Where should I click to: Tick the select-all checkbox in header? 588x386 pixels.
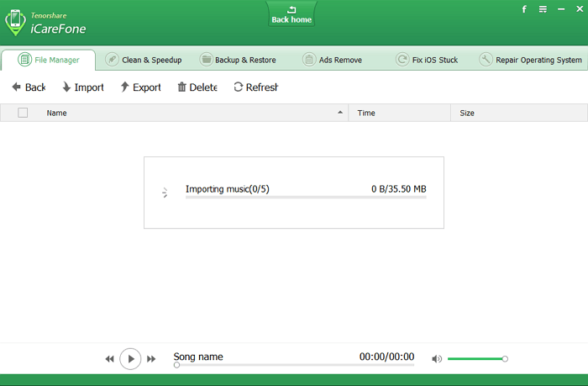(x=23, y=113)
